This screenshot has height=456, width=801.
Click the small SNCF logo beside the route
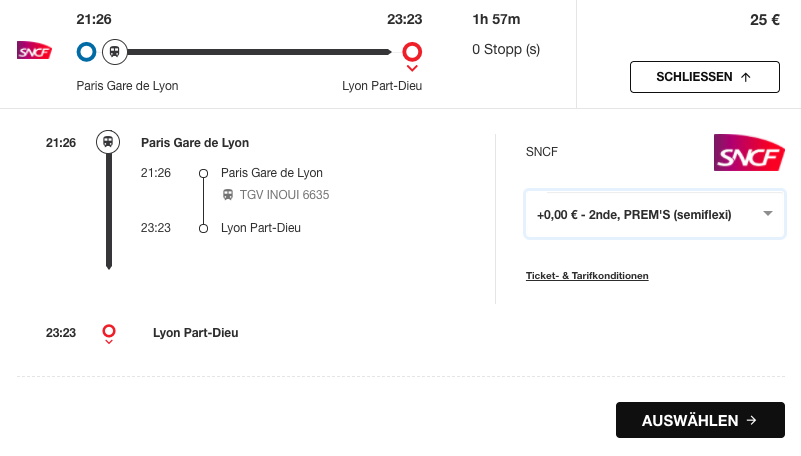click(34, 51)
